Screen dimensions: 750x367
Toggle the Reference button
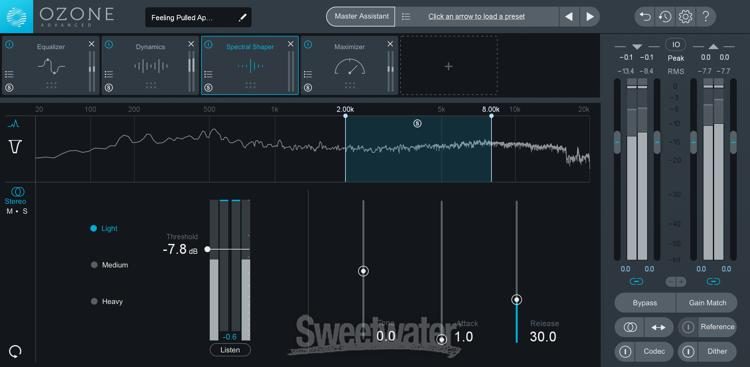pos(707,327)
